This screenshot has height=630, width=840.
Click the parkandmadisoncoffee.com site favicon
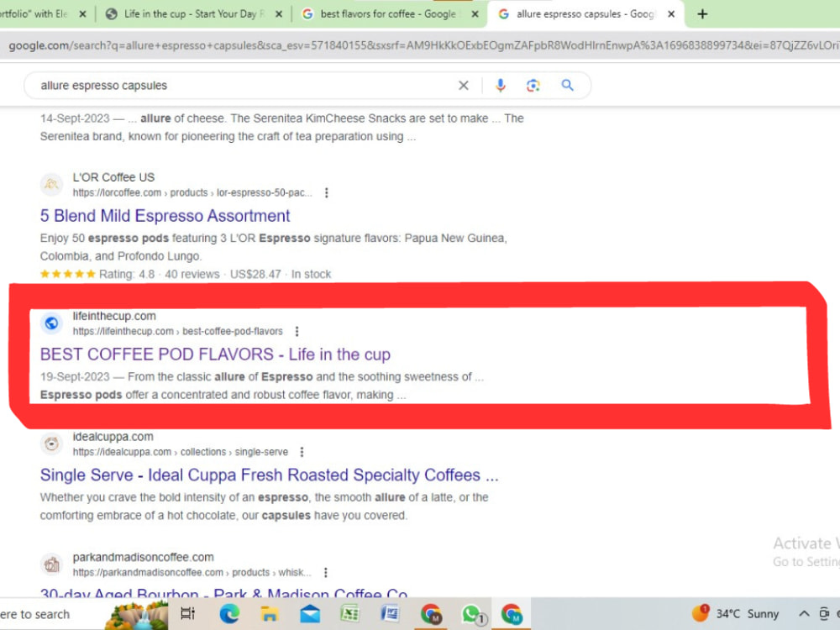[x=51, y=564]
